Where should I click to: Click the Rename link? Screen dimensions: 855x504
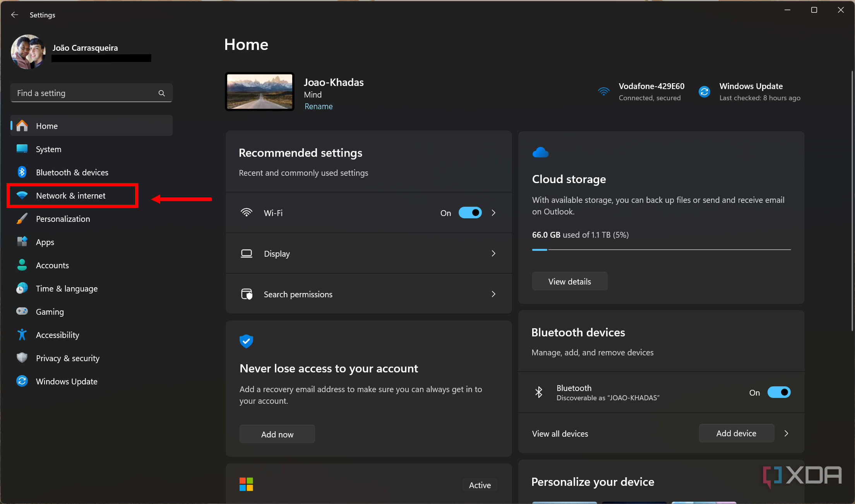(x=319, y=106)
